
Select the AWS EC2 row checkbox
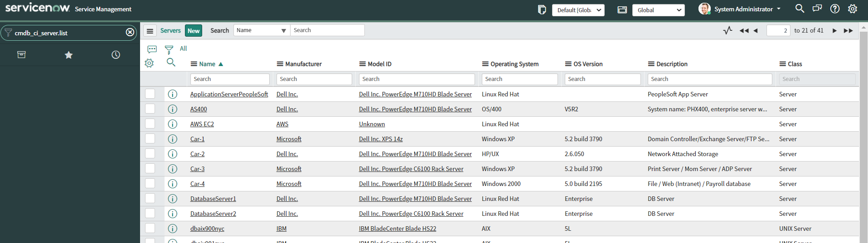point(150,124)
